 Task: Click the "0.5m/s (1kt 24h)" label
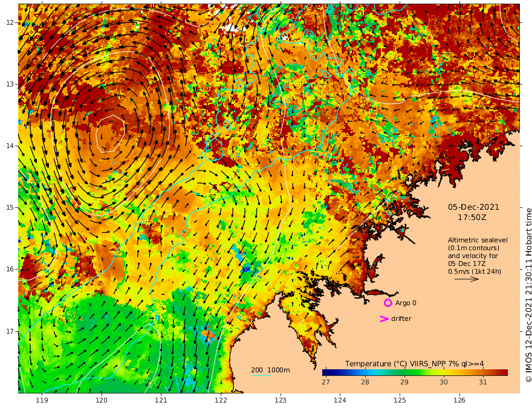click(x=475, y=271)
